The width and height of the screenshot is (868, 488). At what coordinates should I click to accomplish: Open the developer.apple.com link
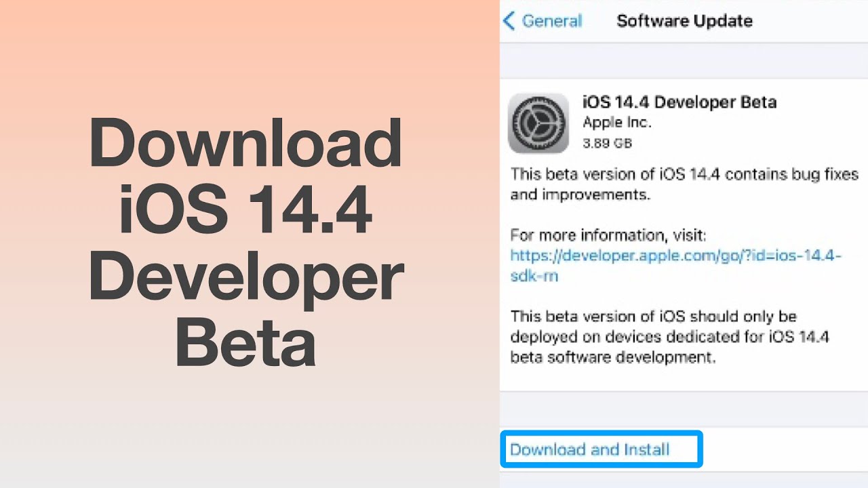click(x=675, y=256)
